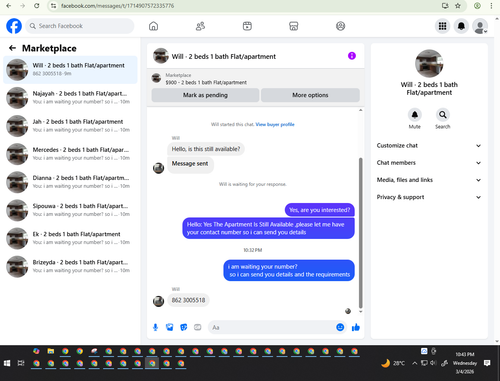Click chat scroll-down arrow

[x=360, y=312]
